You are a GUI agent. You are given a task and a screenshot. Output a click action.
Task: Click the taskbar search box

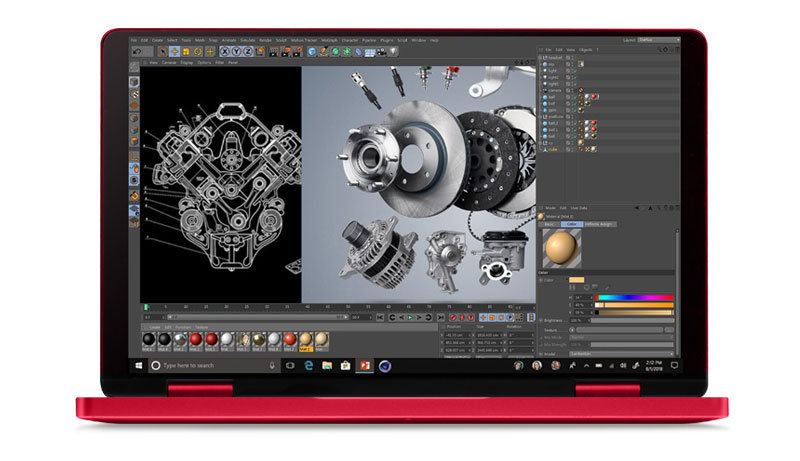(x=214, y=366)
